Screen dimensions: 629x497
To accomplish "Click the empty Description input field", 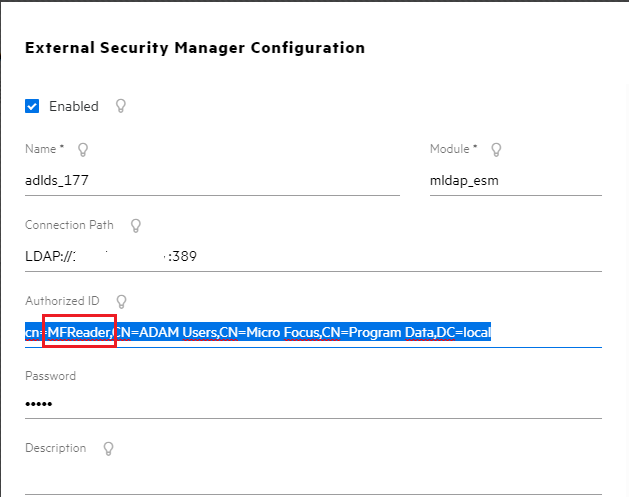I will [x=312, y=478].
